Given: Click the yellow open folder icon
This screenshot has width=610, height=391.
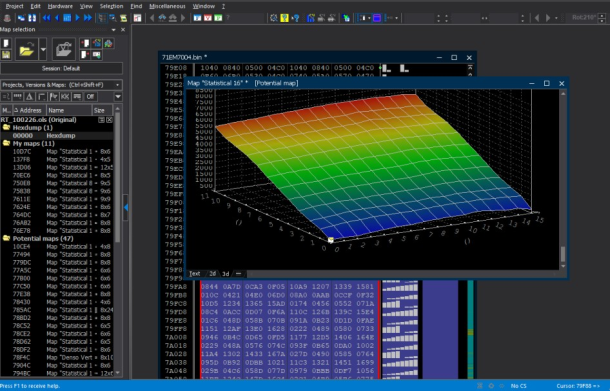Looking at the screenshot, I should click(x=26, y=49).
